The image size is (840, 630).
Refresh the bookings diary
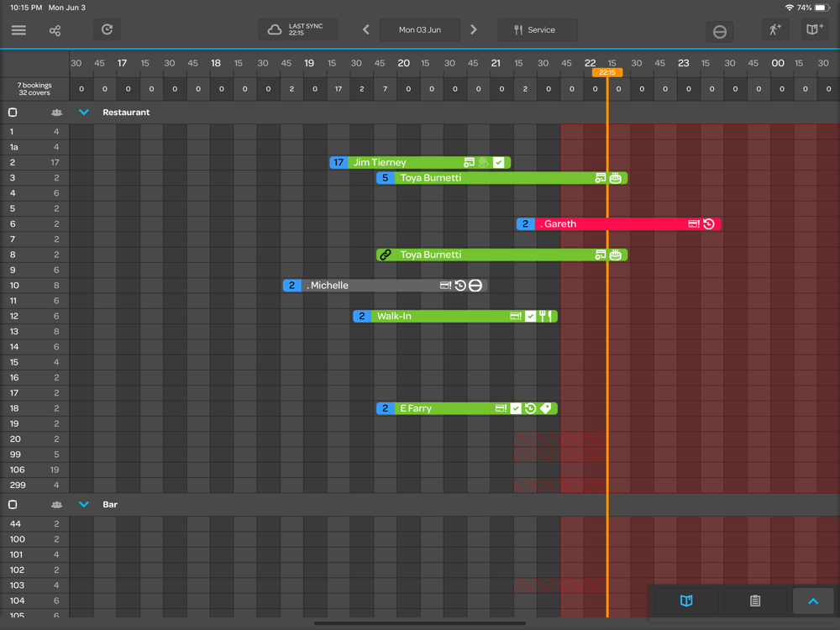pos(108,29)
